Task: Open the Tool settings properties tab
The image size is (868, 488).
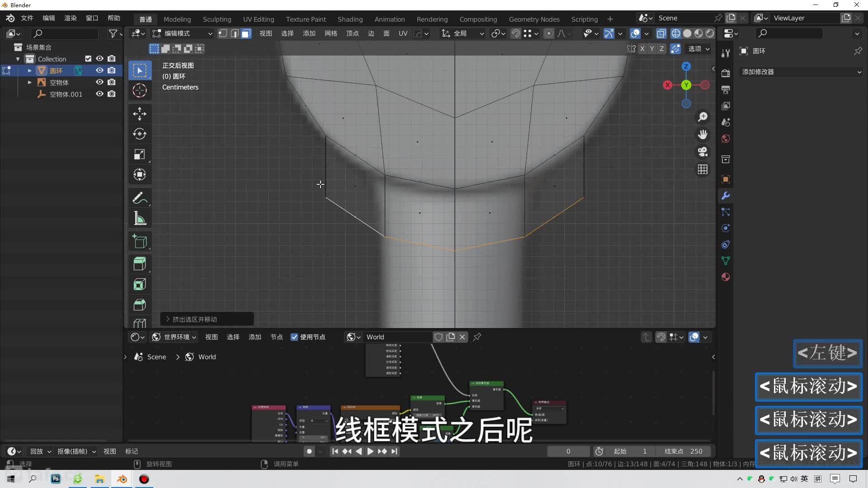Action: (x=726, y=53)
